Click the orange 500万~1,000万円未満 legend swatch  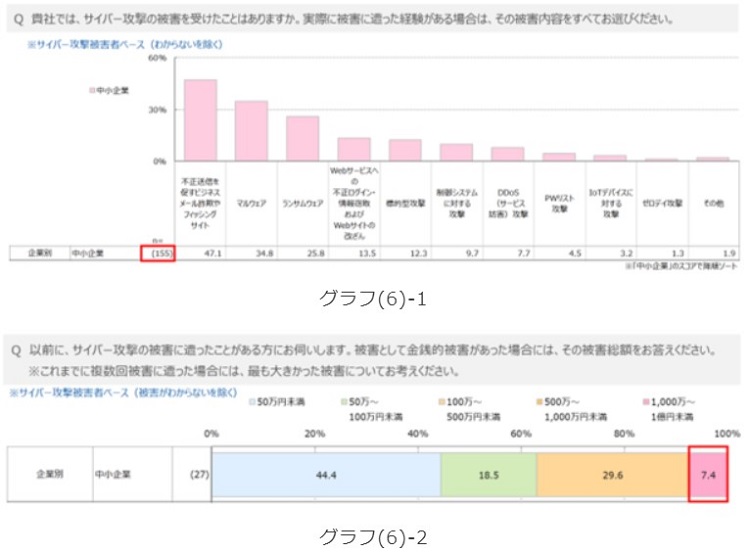(540, 402)
